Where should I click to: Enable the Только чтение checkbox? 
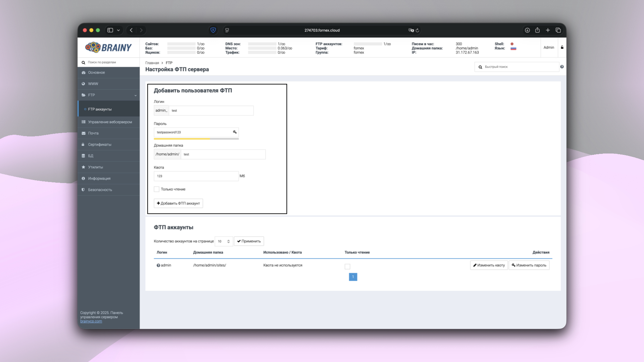pos(156,189)
